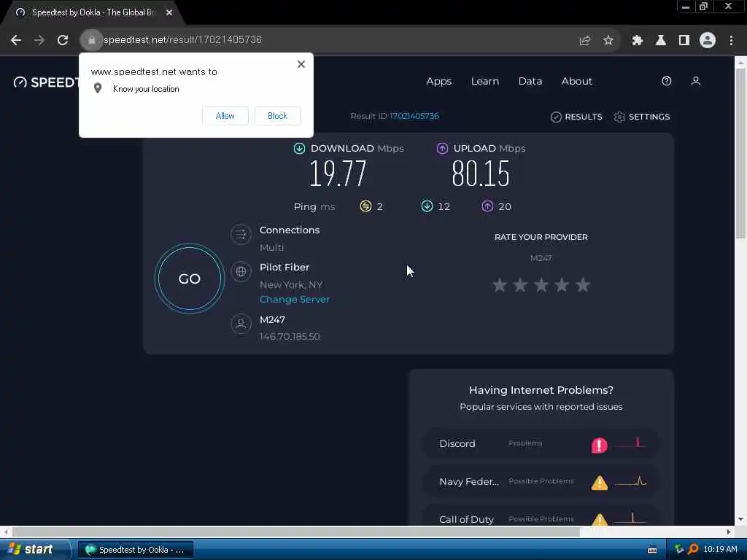Click the Navy Federal warning triangle icon
This screenshot has height=560, width=747.
(x=600, y=483)
